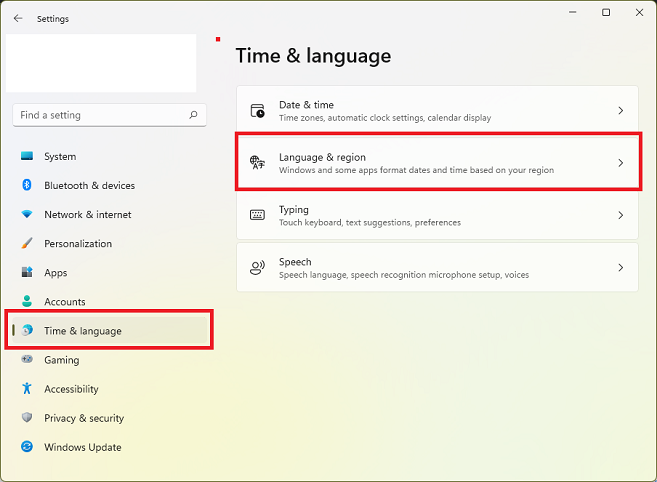
Task: Open Typing settings
Action: tap(437, 215)
